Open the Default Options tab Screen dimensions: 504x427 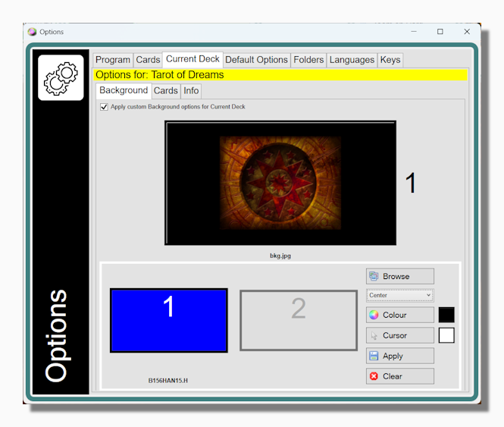(x=256, y=60)
